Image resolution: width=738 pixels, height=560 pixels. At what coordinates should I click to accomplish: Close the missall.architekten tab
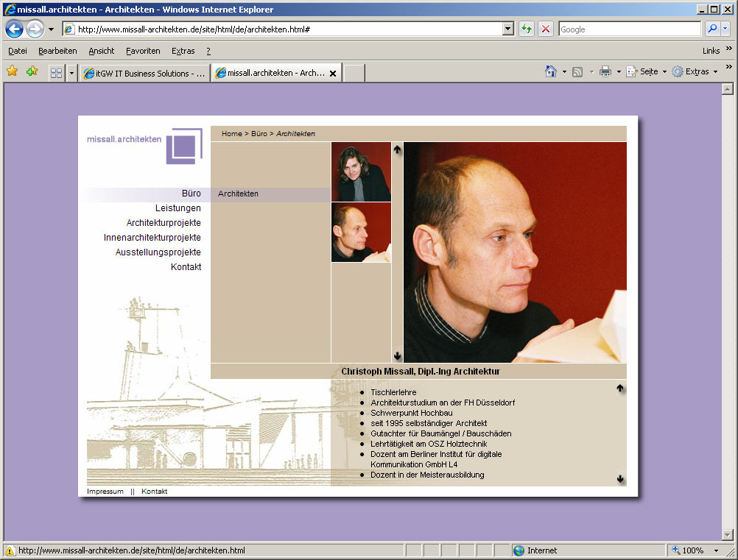pyautogui.click(x=333, y=74)
